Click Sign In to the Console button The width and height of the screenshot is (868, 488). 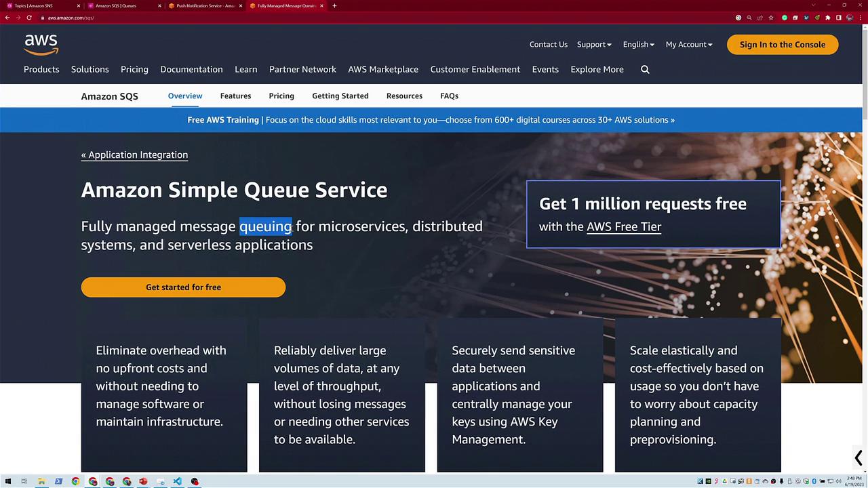[783, 45]
